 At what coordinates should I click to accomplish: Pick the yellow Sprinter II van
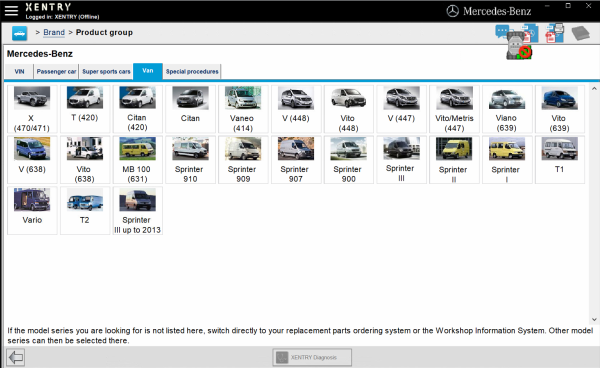[454, 160]
